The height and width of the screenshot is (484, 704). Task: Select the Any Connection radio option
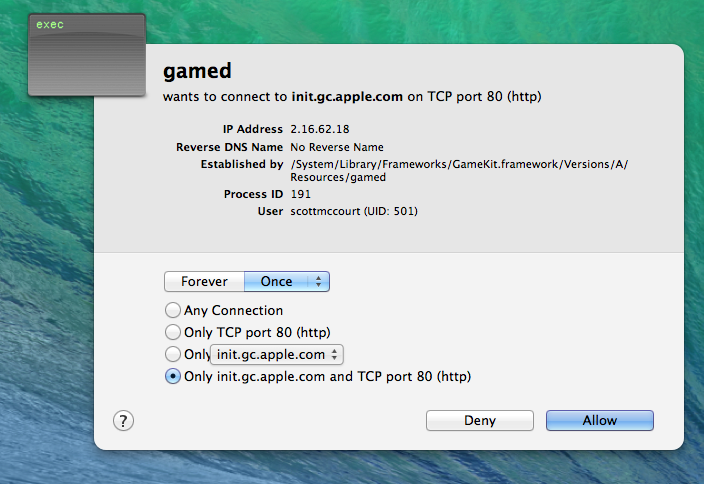point(173,310)
